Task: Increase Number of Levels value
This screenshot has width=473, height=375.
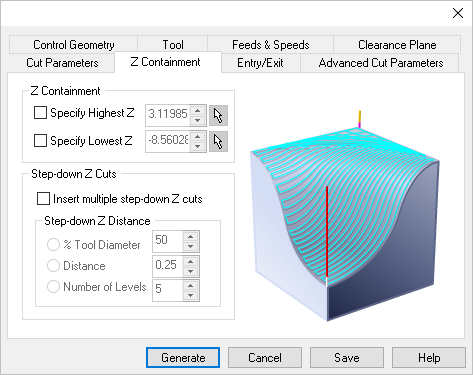Action: [191, 286]
